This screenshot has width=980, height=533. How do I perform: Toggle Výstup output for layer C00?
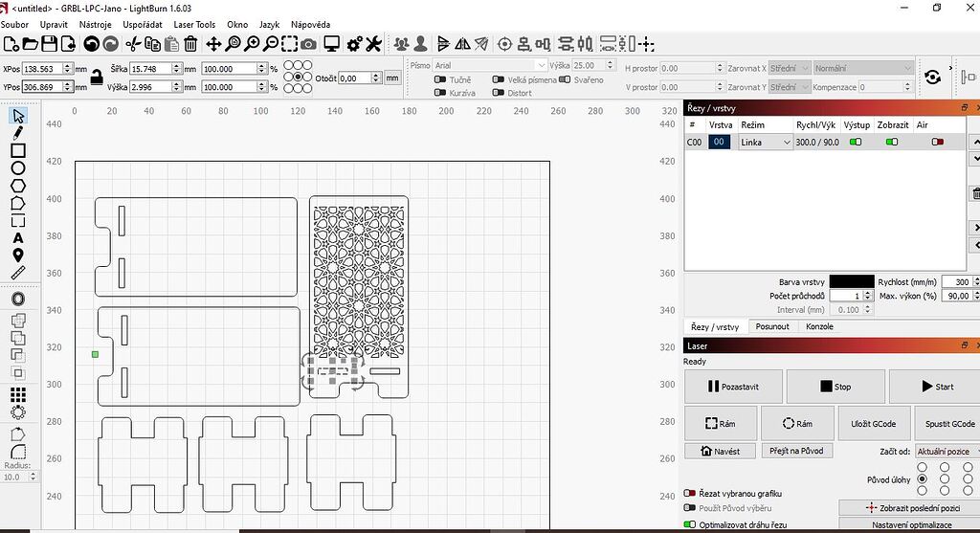pos(856,142)
